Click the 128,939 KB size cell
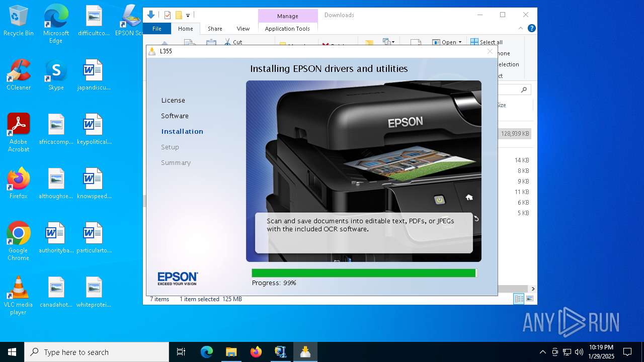The height and width of the screenshot is (362, 644). 515,134
